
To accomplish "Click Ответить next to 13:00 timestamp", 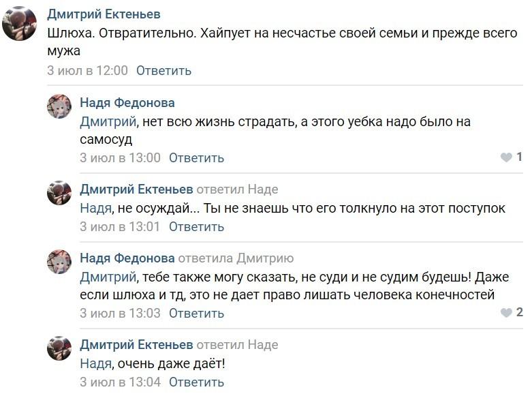I will (x=196, y=157).
